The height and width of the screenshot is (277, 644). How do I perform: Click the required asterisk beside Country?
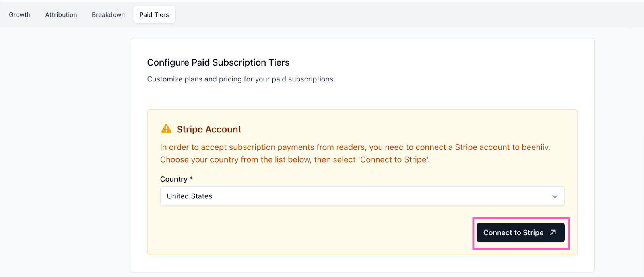pyautogui.click(x=191, y=178)
